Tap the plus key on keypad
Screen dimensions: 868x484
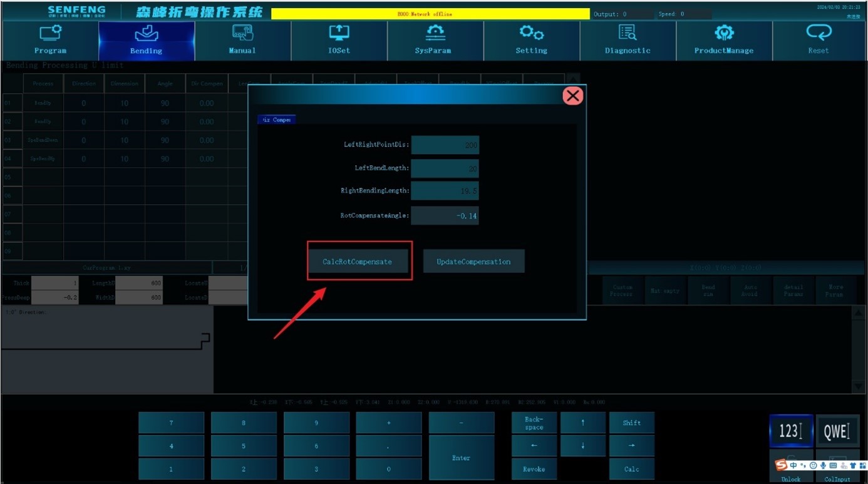(389, 423)
